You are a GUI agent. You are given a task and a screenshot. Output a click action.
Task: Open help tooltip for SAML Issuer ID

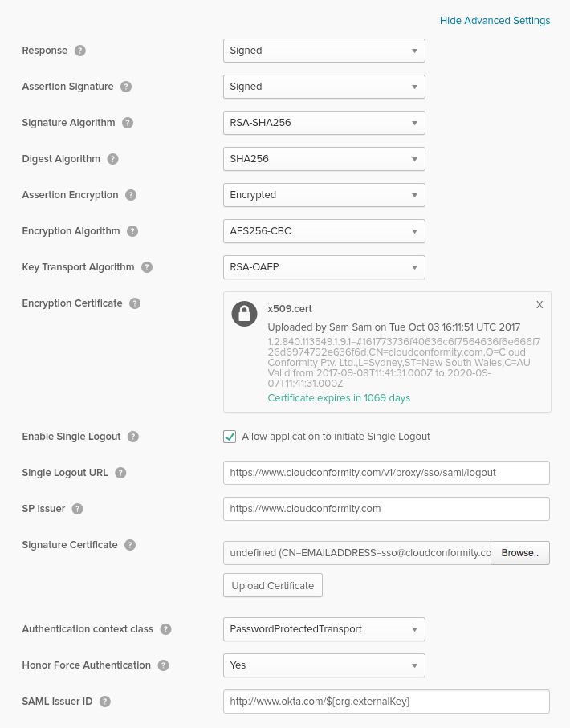105,702
